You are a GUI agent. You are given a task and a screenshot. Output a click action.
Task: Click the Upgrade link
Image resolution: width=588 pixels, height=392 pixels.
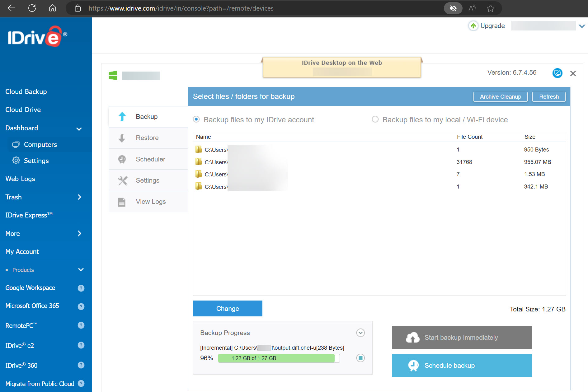pyautogui.click(x=492, y=26)
